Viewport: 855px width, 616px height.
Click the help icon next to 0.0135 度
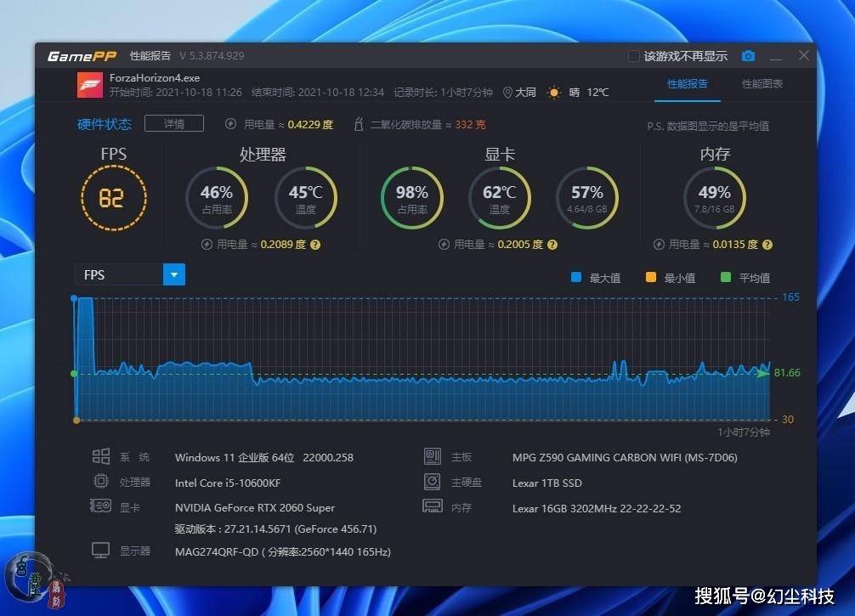tap(767, 245)
